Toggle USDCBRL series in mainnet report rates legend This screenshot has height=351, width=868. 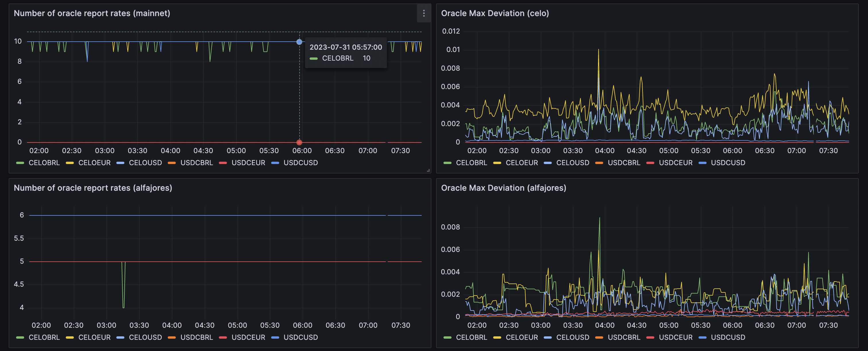tap(196, 163)
